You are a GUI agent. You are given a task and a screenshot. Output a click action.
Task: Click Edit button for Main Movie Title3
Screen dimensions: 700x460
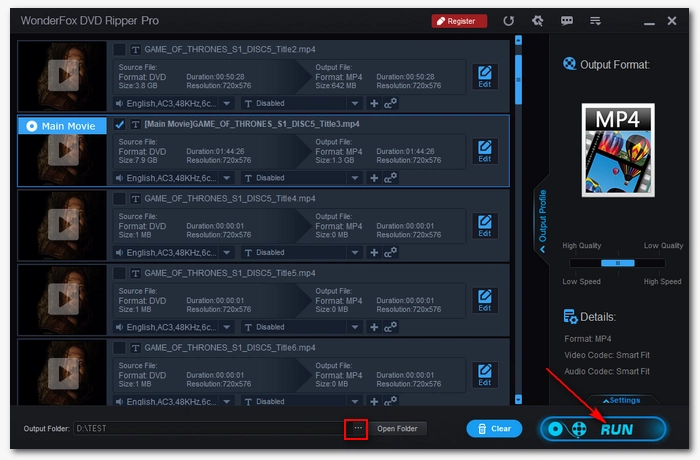click(485, 151)
